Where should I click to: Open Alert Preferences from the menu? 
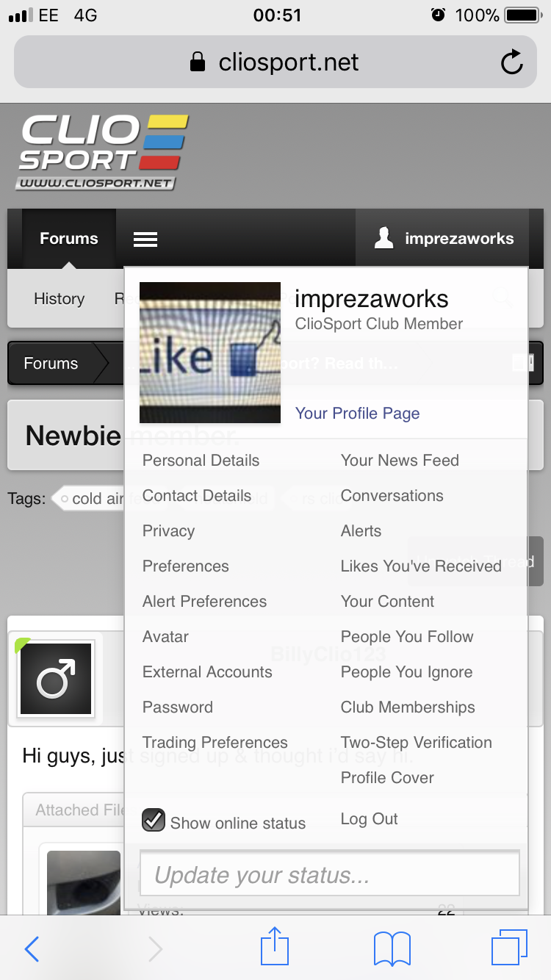pyautogui.click(x=204, y=602)
